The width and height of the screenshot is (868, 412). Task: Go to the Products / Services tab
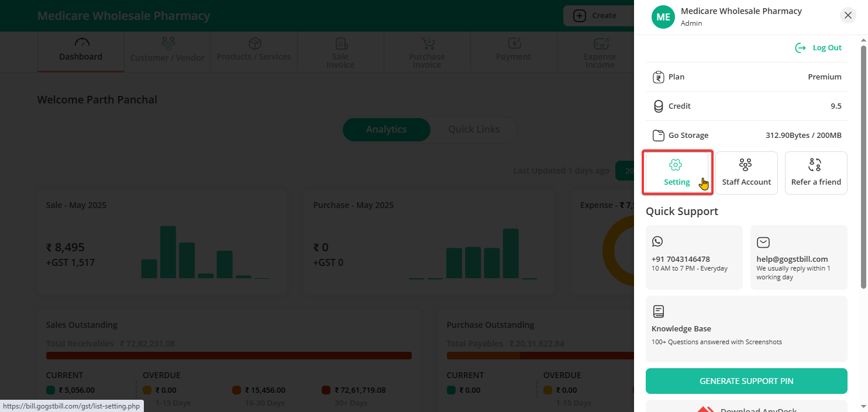254,51
